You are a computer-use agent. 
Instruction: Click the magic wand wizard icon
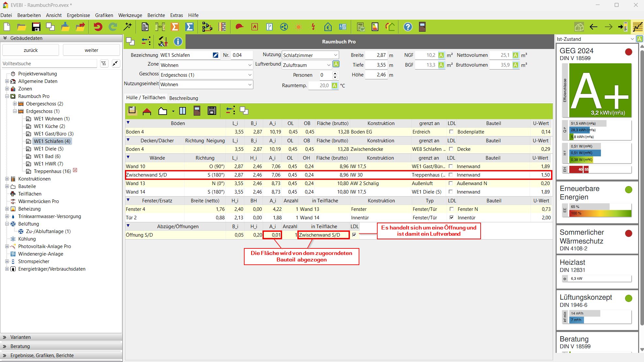pos(127,27)
